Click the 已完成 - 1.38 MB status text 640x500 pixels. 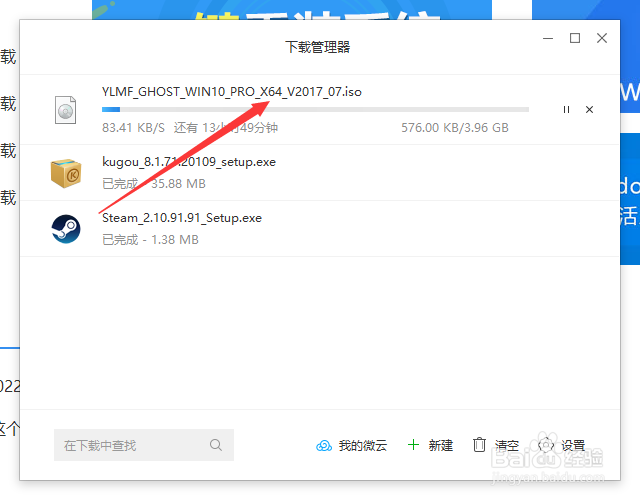click(x=150, y=240)
